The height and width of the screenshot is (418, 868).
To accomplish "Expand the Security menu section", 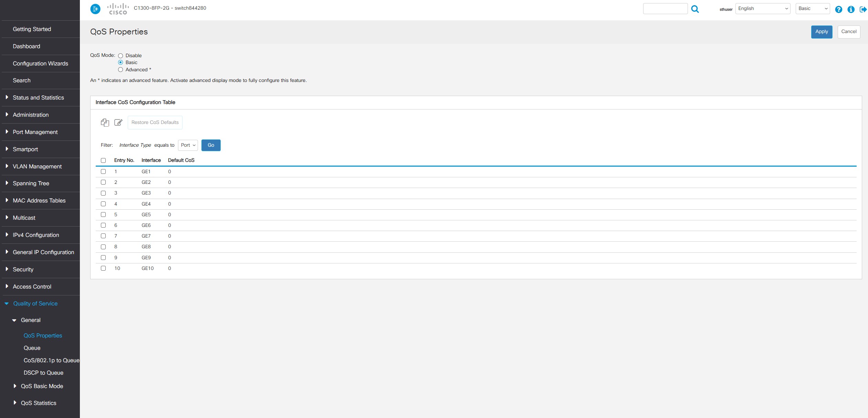I will coord(23,269).
